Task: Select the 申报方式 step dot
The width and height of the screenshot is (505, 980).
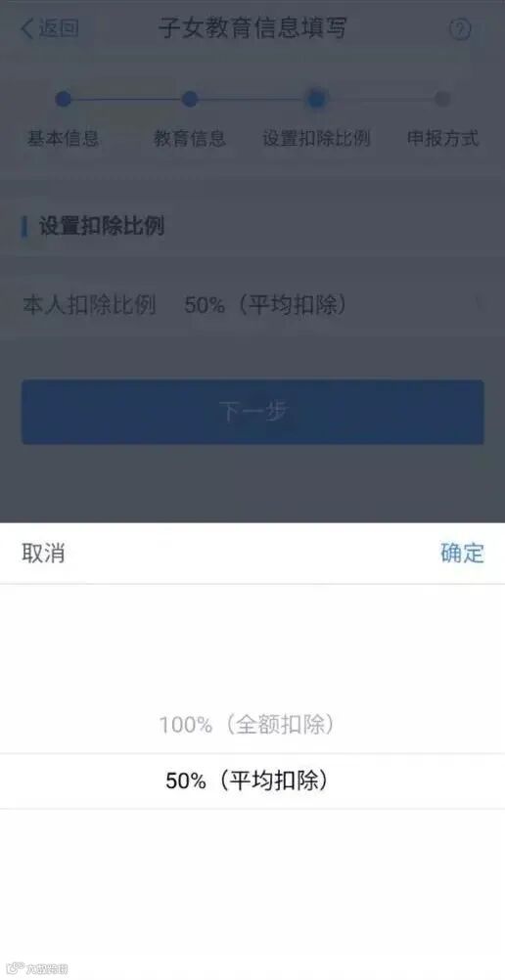Action: 442,99
